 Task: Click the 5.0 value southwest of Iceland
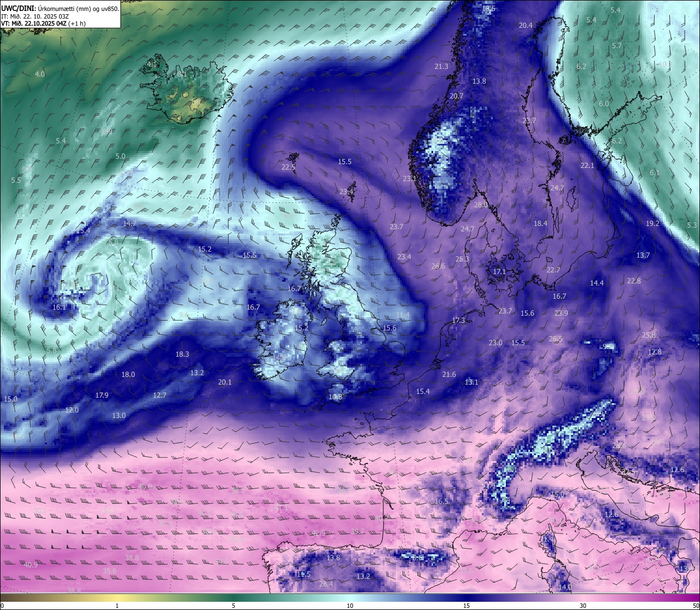pos(120,156)
